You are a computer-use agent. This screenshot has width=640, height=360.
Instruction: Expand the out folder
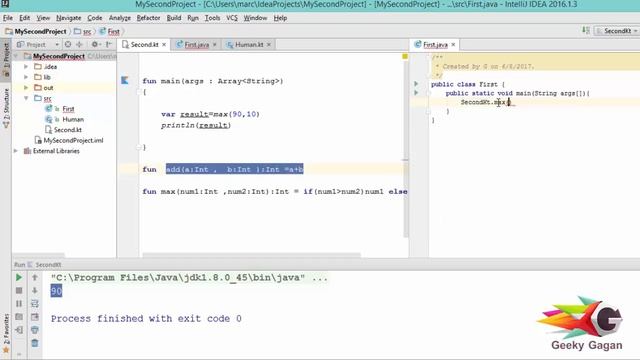click(26, 88)
